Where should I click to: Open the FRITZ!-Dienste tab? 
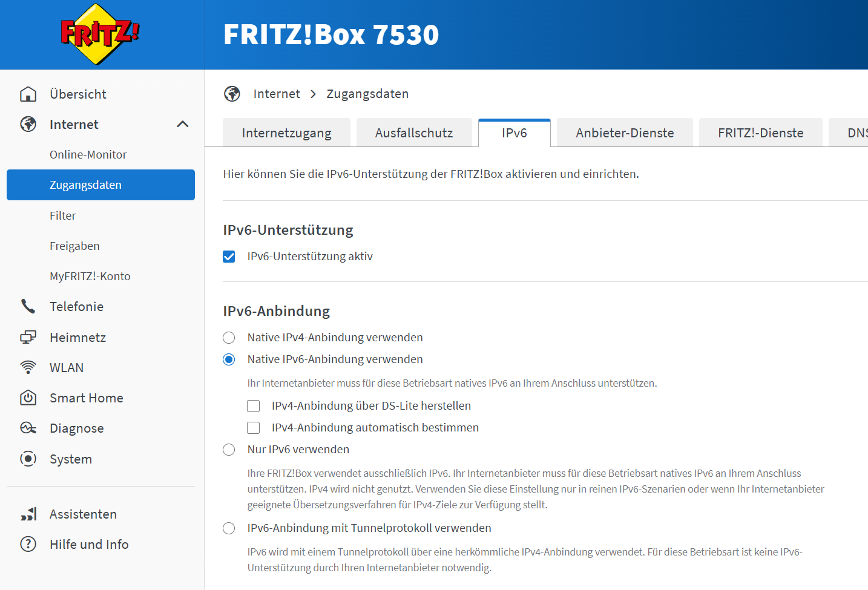coord(761,133)
